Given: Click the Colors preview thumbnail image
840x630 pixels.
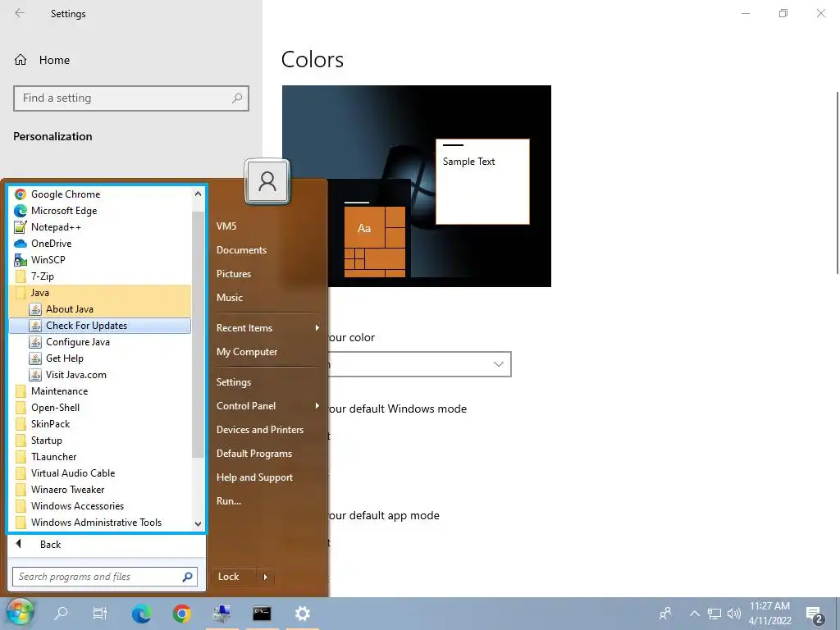Looking at the screenshot, I should [416, 186].
